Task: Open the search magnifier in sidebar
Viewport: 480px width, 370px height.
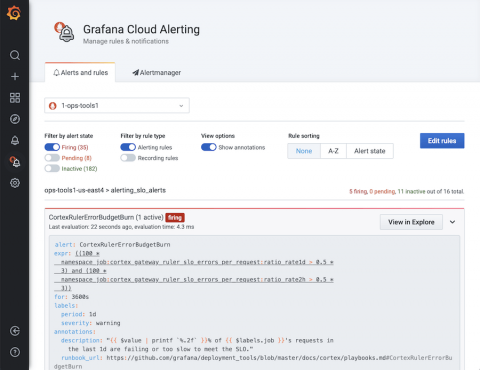Action: 15,55
